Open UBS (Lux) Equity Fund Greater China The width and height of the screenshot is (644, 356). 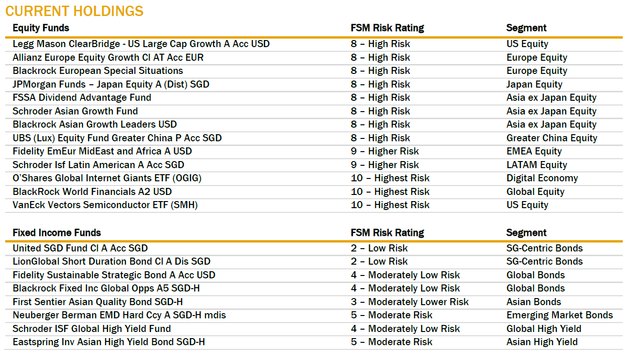(117, 138)
